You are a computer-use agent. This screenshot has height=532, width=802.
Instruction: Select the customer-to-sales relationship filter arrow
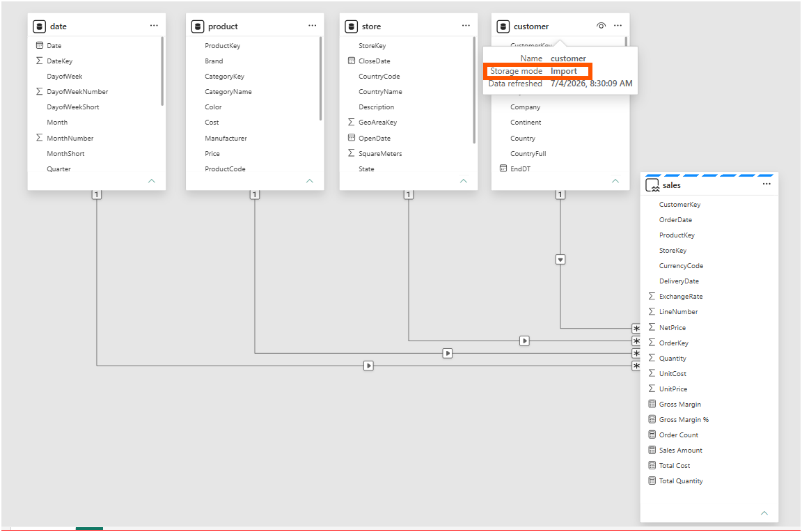tap(560, 260)
